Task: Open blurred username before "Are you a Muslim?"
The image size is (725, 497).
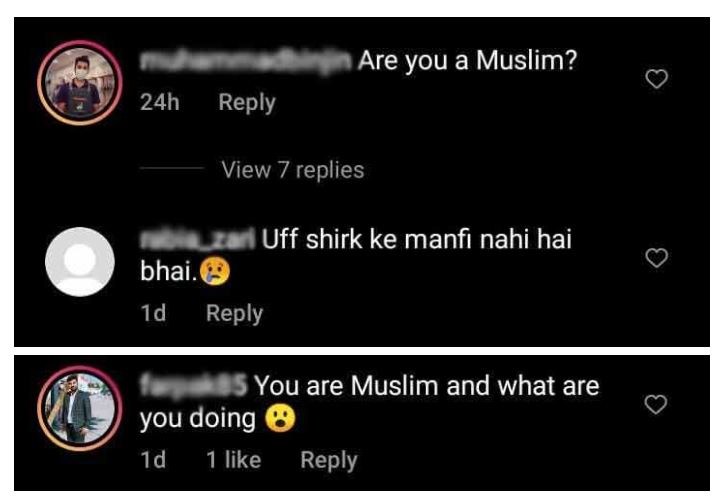Action: click(x=246, y=61)
